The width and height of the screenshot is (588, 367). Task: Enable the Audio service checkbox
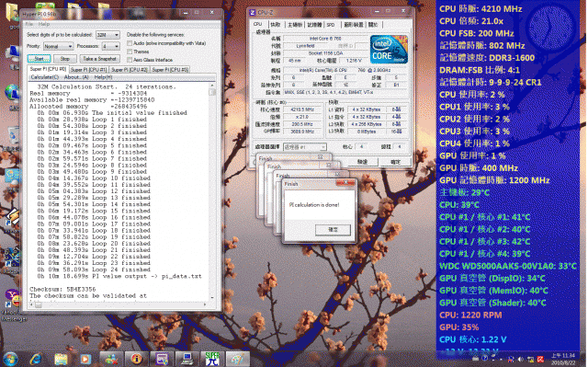click(x=130, y=43)
